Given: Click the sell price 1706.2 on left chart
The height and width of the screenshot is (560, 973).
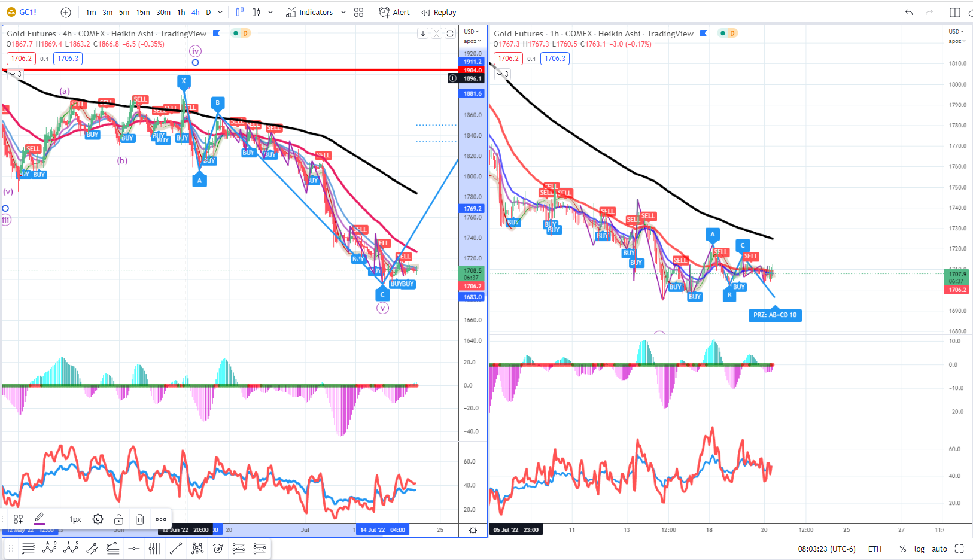Looking at the screenshot, I should point(22,59).
